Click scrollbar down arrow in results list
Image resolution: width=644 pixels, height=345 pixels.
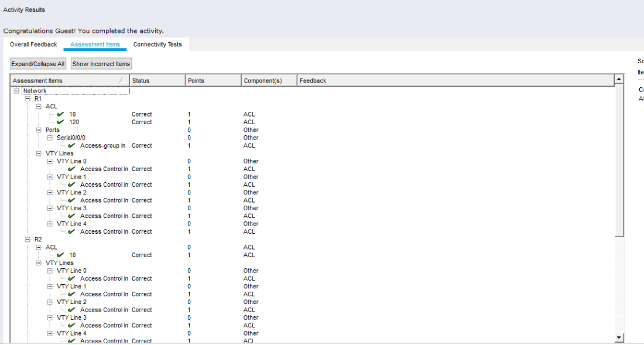tap(619, 338)
